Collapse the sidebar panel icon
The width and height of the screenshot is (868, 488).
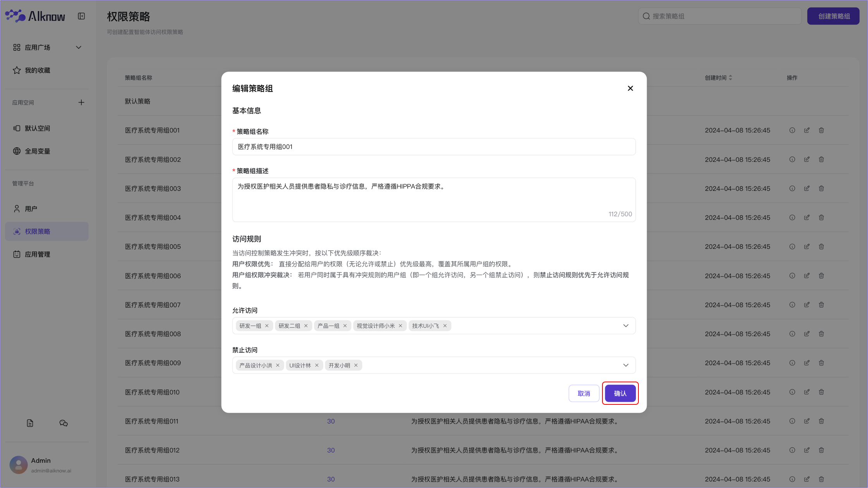pyautogui.click(x=81, y=16)
